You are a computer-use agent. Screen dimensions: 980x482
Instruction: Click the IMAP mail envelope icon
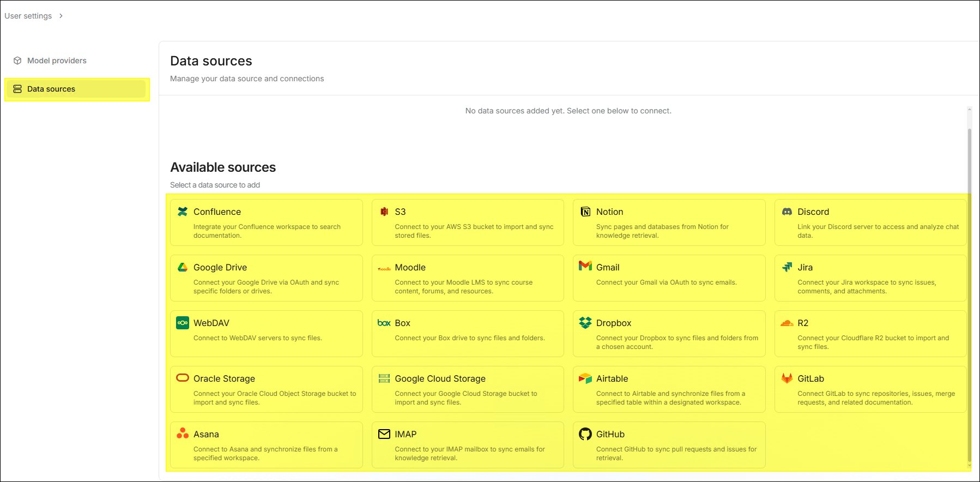tap(384, 434)
